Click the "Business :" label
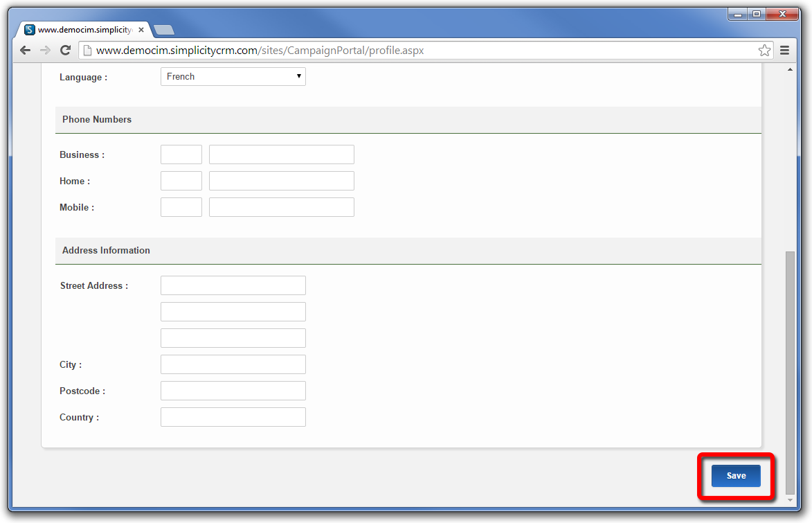Image resolution: width=812 pixels, height=523 pixels. click(82, 154)
